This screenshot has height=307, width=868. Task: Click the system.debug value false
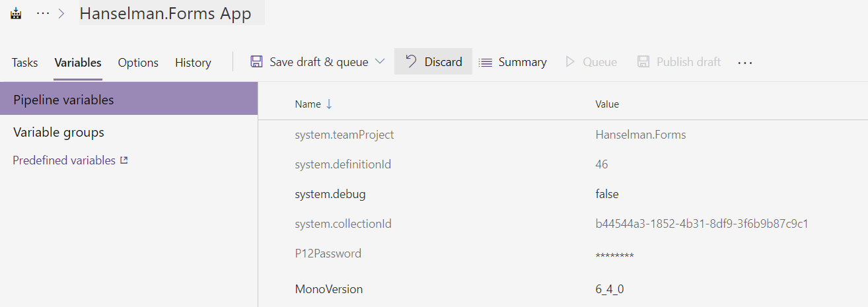[x=607, y=194]
